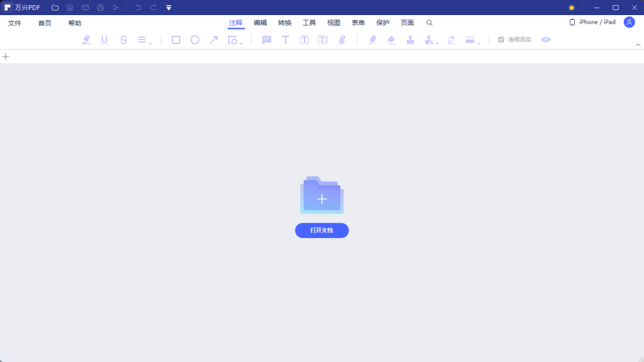Click the share icon in title bar
Viewport: 644px width, 362px height.
click(x=116, y=8)
